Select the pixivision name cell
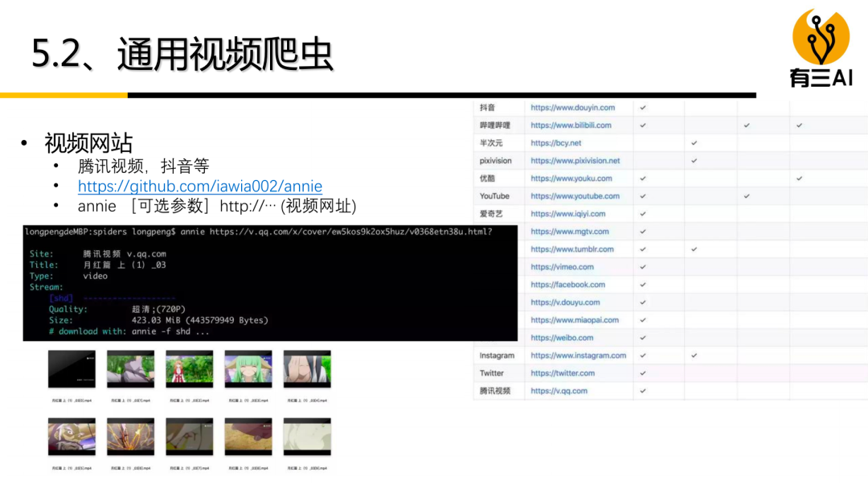 pyautogui.click(x=498, y=161)
